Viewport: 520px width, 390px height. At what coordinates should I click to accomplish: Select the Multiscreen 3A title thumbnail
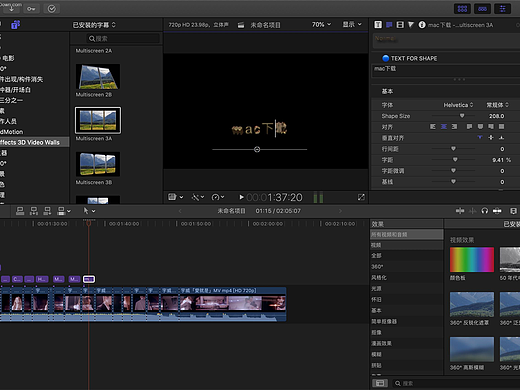click(x=98, y=120)
